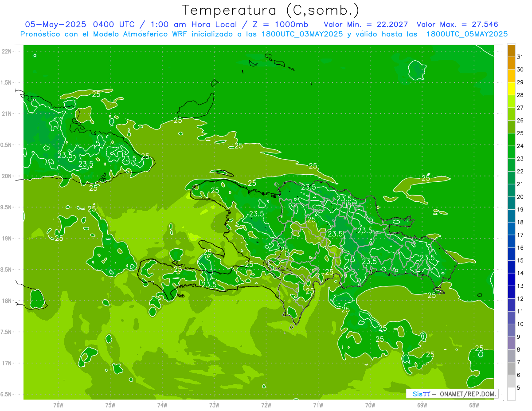The image size is (532, 411).
Task: Click the gray legend swatch between 6 and 7
Action: [x=511, y=368]
